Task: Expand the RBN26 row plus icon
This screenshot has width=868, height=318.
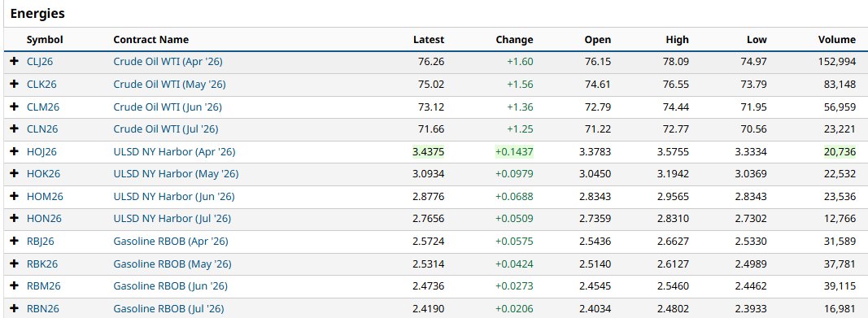Action: click(x=15, y=308)
